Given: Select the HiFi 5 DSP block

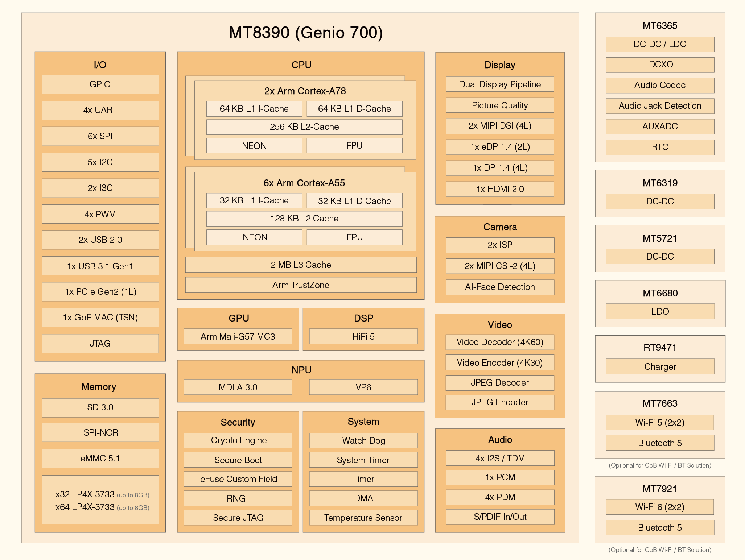Looking at the screenshot, I should (x=363, y=337).
